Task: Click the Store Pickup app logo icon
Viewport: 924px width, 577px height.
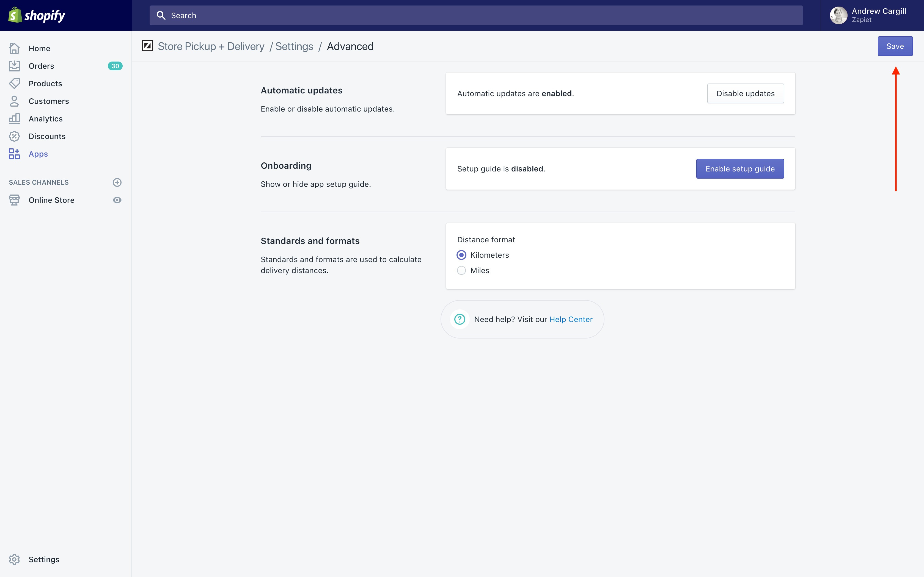Action: click(x=147, y=46)
